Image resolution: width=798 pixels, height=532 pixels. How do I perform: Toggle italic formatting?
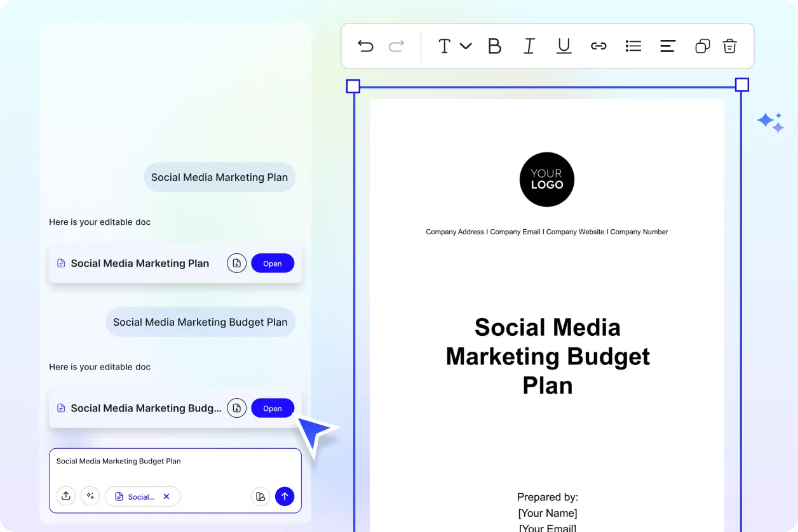[529, 46]
